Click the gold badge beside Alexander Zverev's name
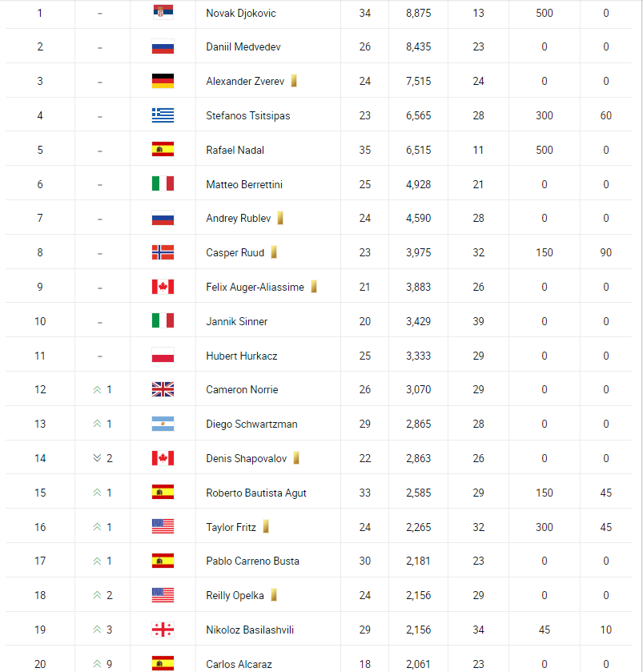The image size is (643, 672). click(x=294, y=81)
